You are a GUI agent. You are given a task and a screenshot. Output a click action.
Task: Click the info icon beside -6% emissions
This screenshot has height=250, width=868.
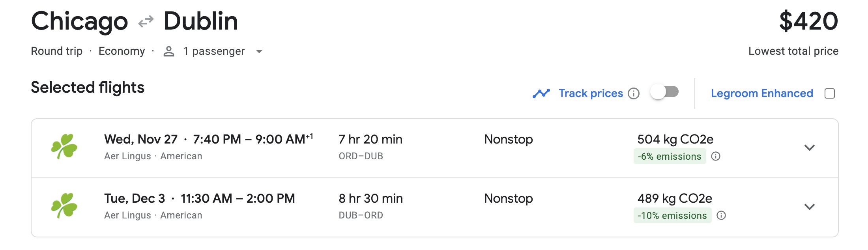coord(717,157)
